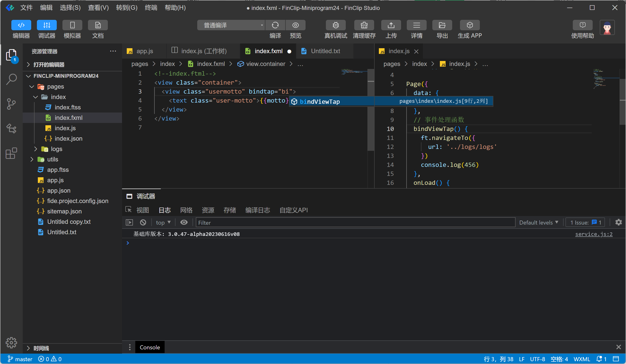Open the Search view in activity bar
The image size is (626, 364).
(11, 79)
